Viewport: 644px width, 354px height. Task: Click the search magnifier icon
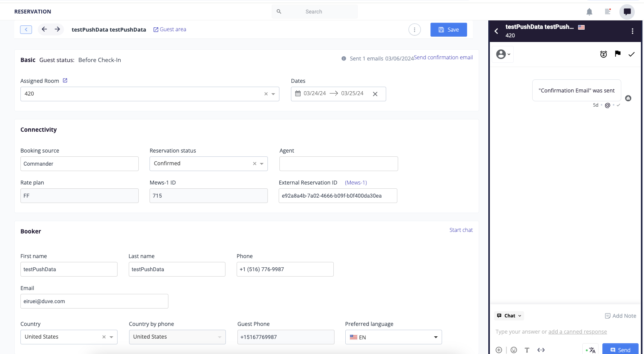(x=279, y=12)
